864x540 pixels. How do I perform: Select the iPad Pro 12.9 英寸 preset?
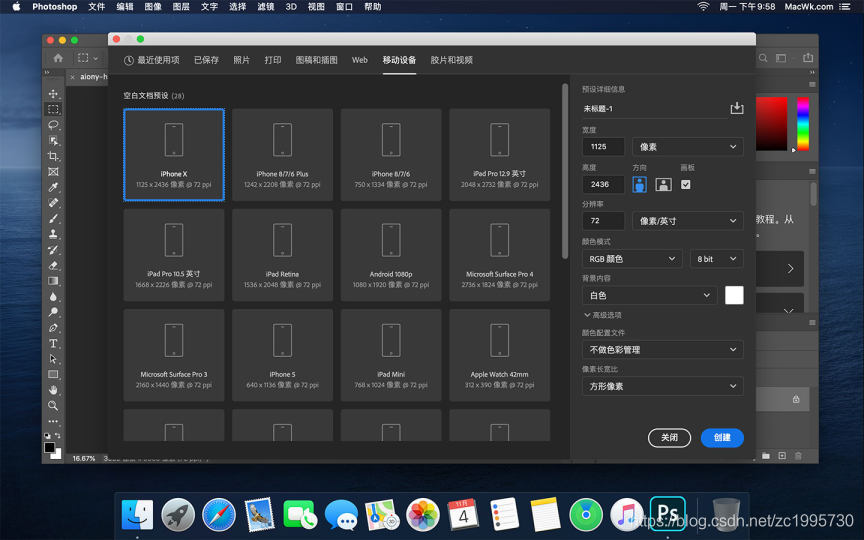point(499,154)
